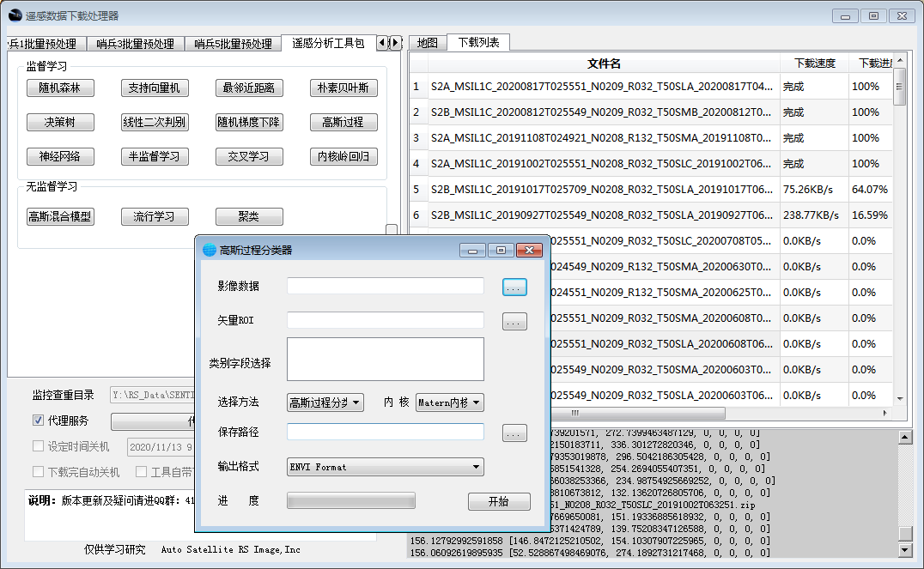Open the 地图 tab
The image size is (924, 569).
point(428,42)
